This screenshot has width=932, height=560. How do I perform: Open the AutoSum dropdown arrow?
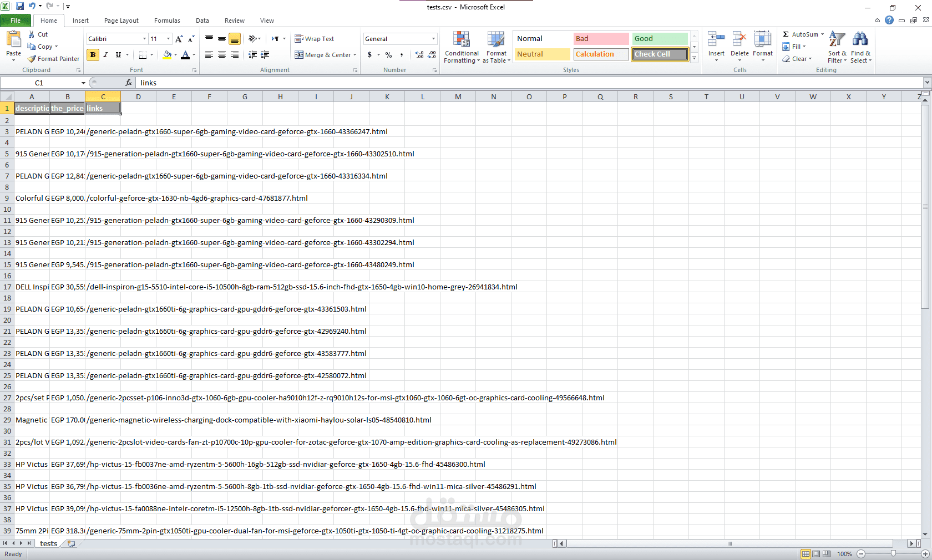pos(822,34)
